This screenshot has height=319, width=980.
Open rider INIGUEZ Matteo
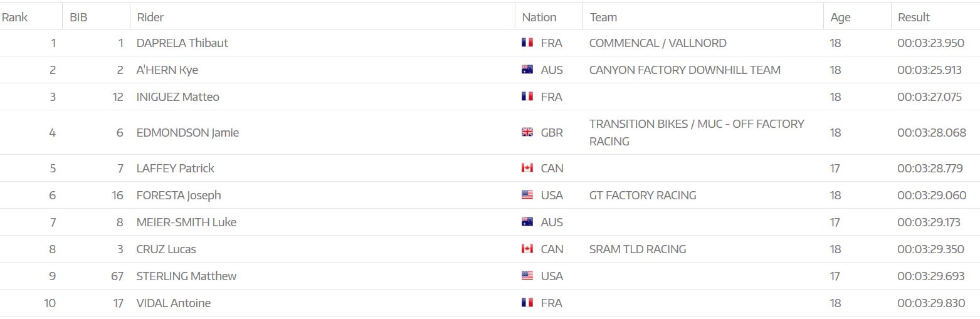point(178,97)
